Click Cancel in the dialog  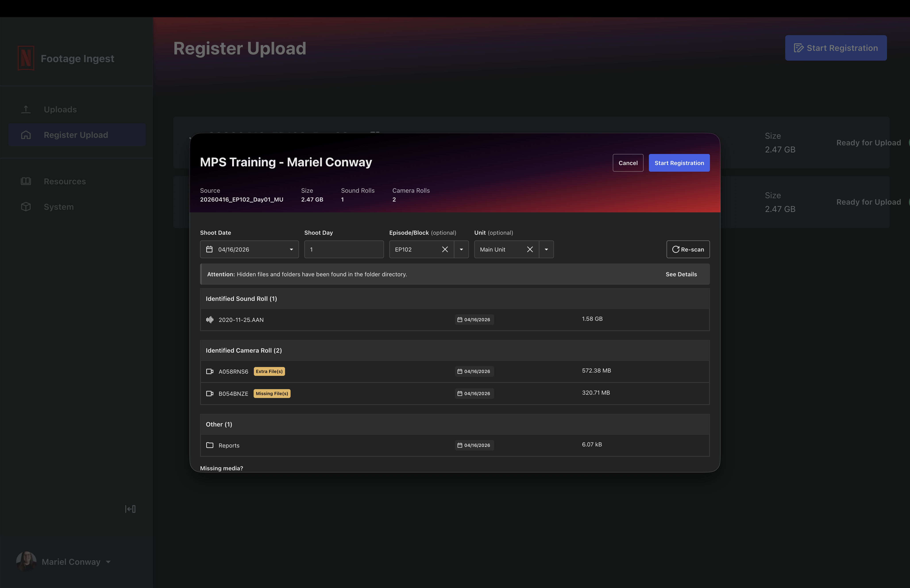(628, 163)
